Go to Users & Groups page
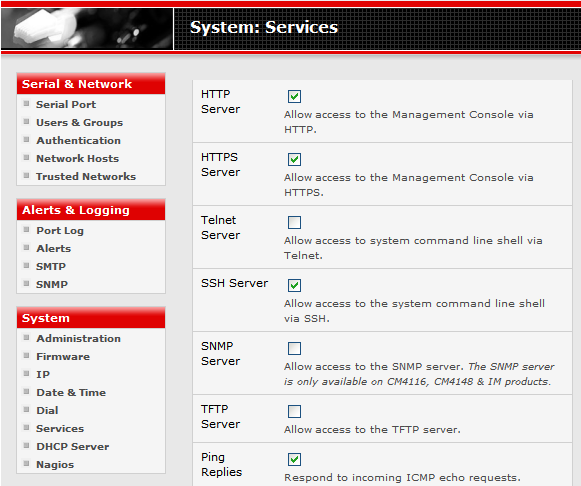This screenshot has height=486, width=581. tap(79, 123)
